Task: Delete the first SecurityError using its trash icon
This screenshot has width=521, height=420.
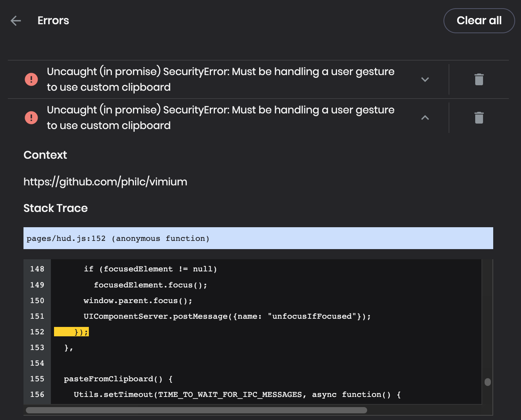Action: coord(479,79)
